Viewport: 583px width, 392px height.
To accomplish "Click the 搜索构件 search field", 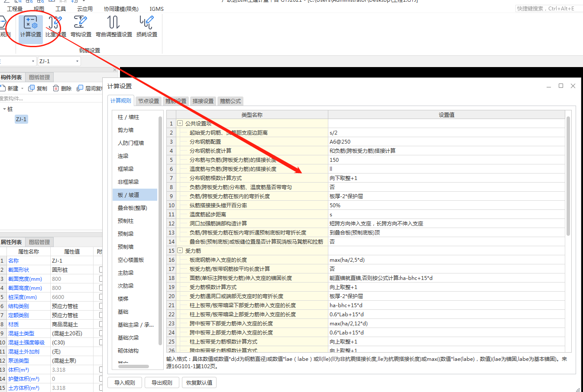I will (x=52, y=98).
